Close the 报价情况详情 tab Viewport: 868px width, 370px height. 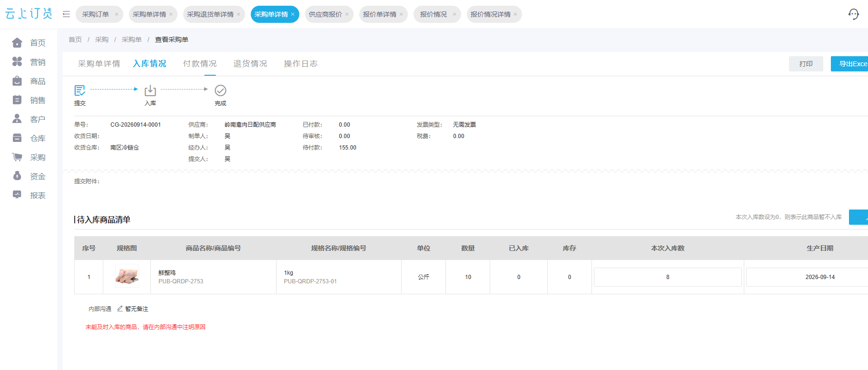point(515,14)
